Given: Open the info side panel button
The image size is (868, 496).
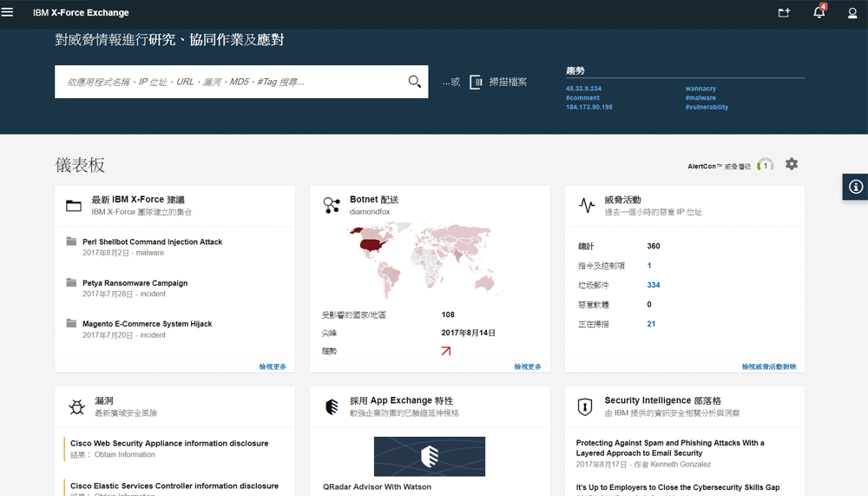Looking at the screenshot, I should 855,187.
